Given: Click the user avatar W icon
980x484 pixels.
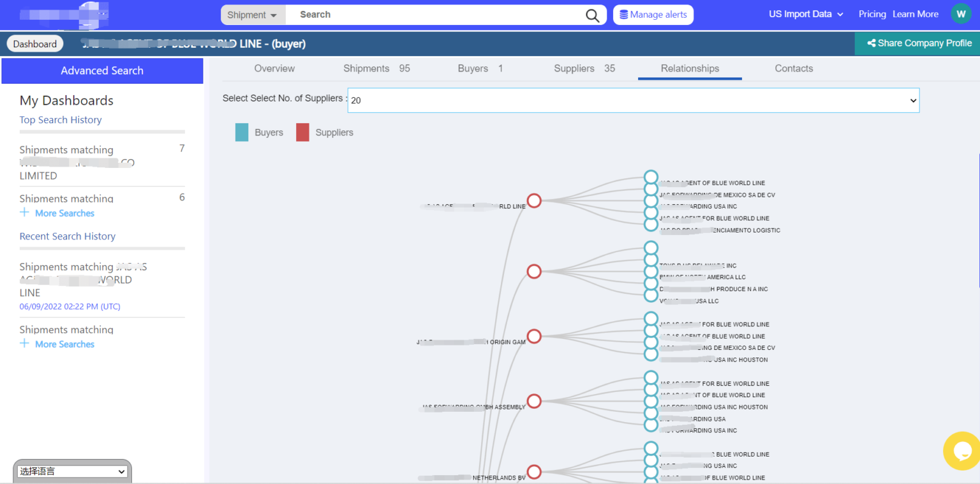Looking at the screenshot, I should (x=961, y=14).
